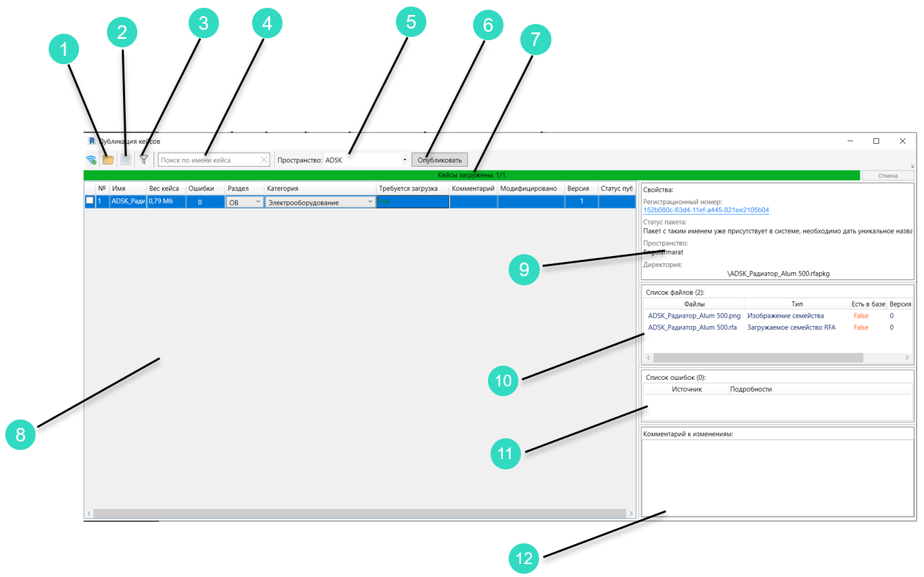This screenshot has width=924, height=577.
Task: Click the Тип column header
Action: [x=797, y=304]
